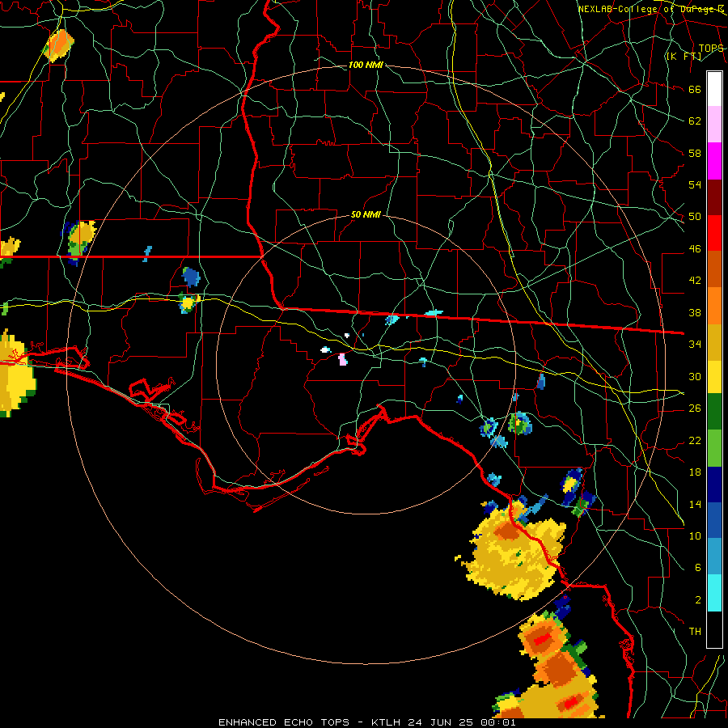Select the bright yellow legend swatch

point(714,376)
